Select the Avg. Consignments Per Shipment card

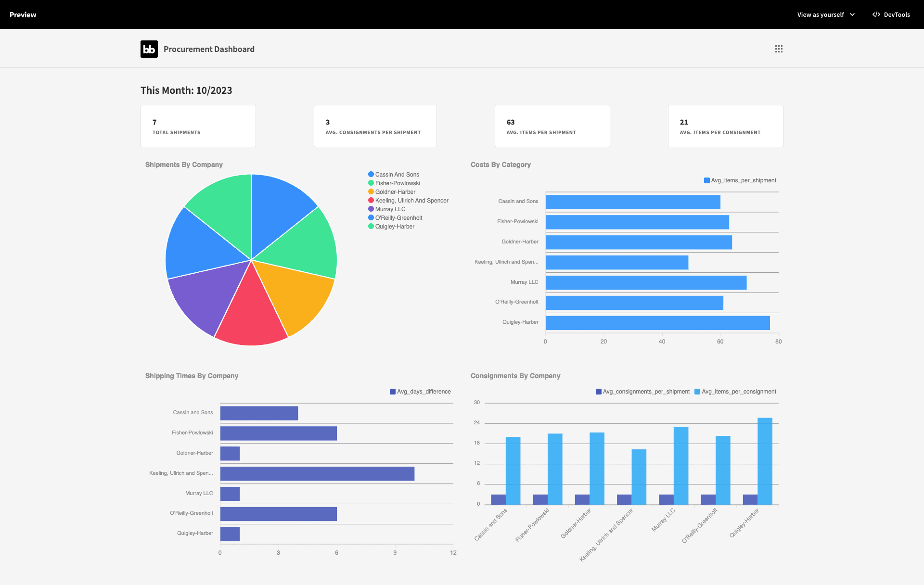point(375,126)
